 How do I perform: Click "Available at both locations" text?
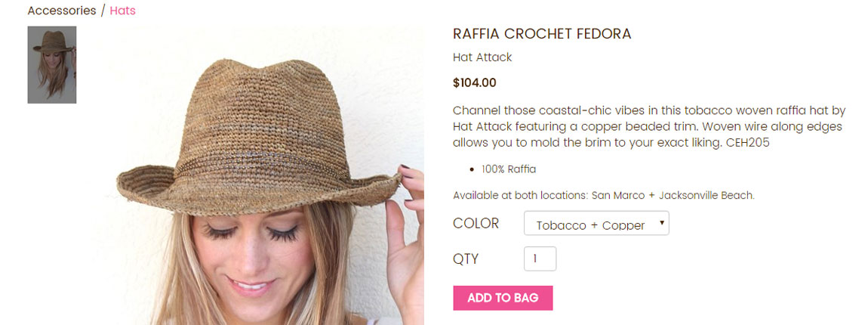coord(520,195)
